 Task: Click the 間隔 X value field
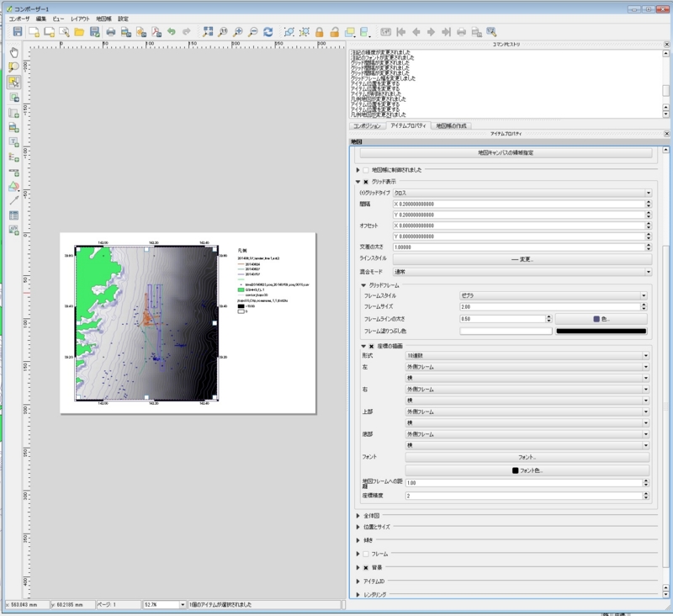click(x=519, y=204)
